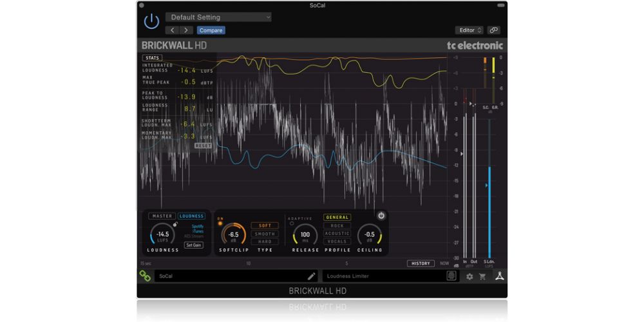Click the BRICKWALL HD title in the header
Screen dimensions: 644x322
tap(174, 45)
